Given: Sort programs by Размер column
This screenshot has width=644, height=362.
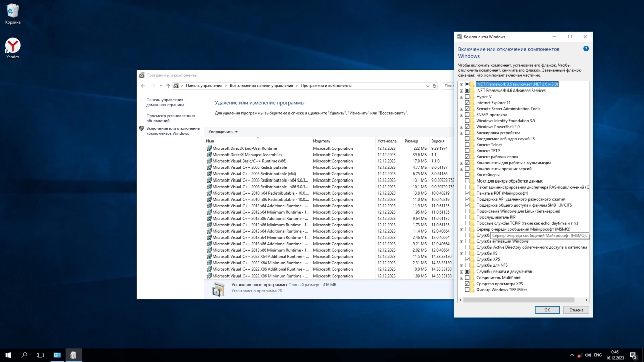Looking at the screenshot, I should 416,141.
